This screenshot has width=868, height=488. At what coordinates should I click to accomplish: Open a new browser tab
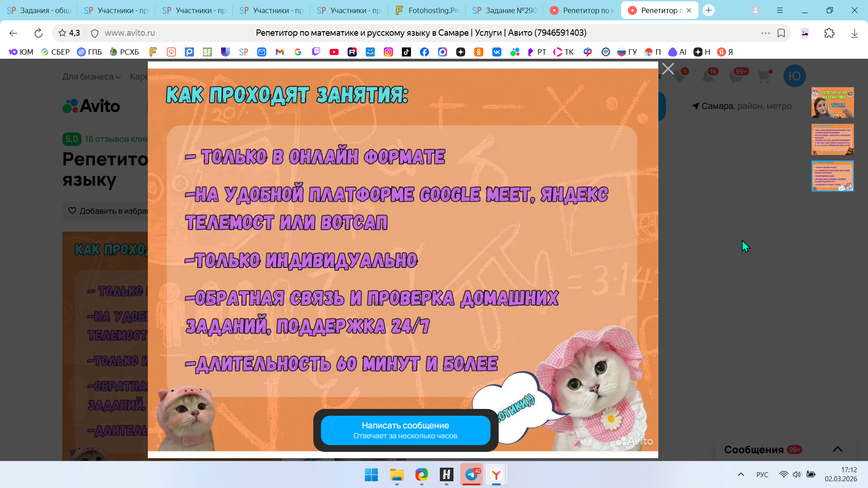(708, 10)
